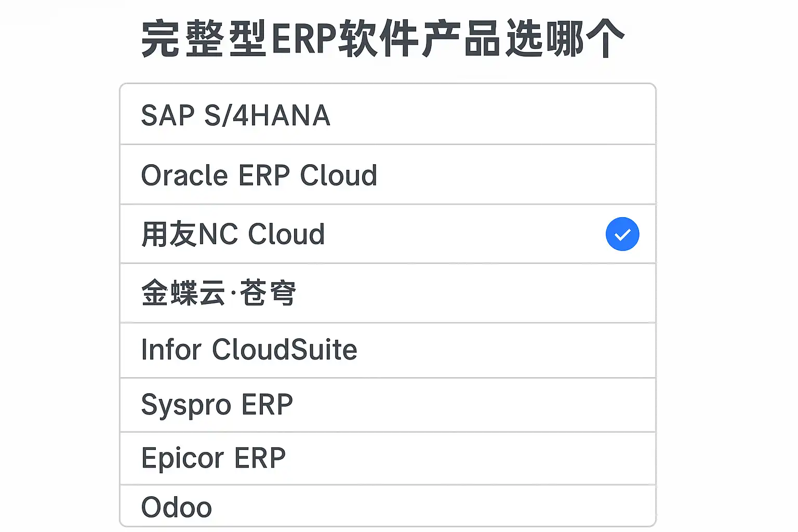798x532 pixels.
Task: Click "S/4HANA" in the top list row
Action: pos(267,115)
